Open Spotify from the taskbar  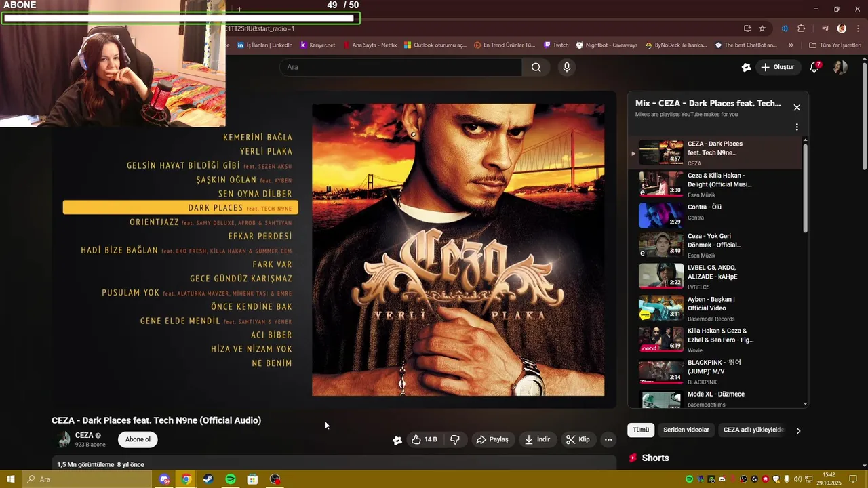click(x=231, y=479)
